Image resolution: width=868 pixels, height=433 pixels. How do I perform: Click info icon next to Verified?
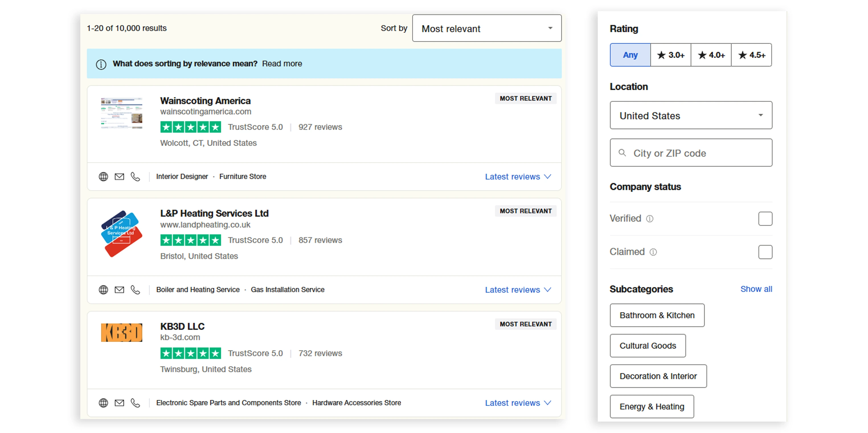pos(650,219)
